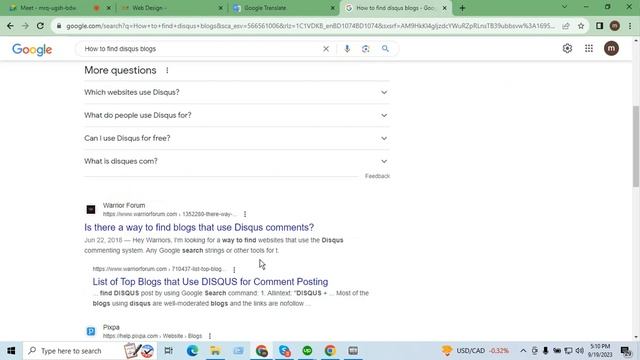640x360 pixels.
Task: Open Chrome three-dot menu
Action: coord(630,26)
